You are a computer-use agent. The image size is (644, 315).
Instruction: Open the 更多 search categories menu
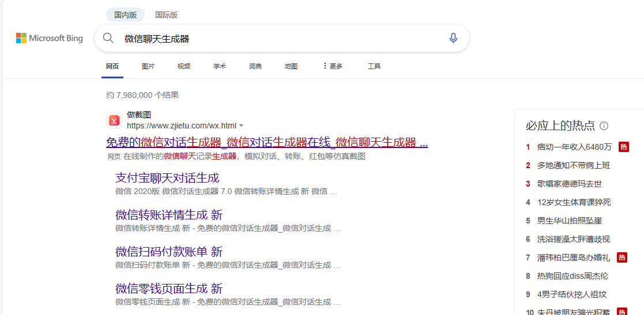point(332,66)
